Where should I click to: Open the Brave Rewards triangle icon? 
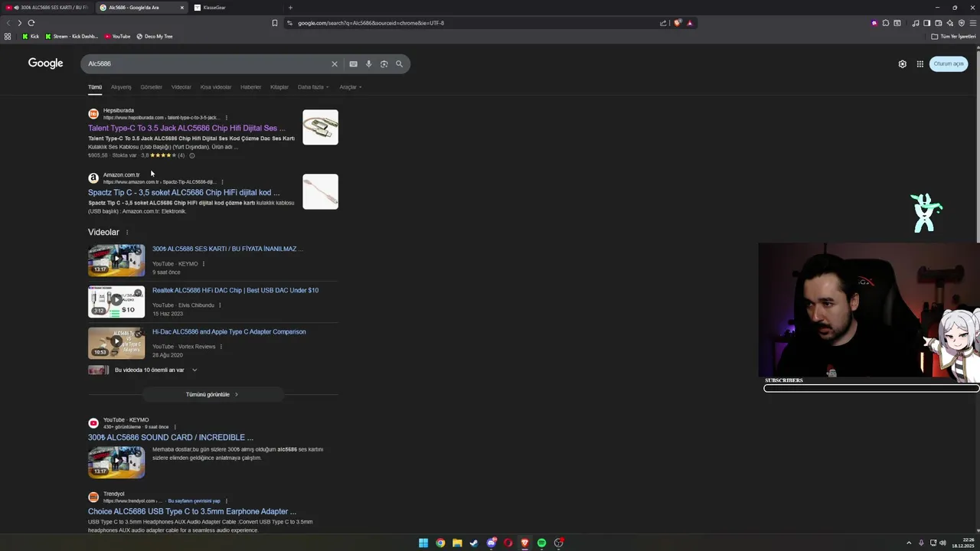[690, 23]
